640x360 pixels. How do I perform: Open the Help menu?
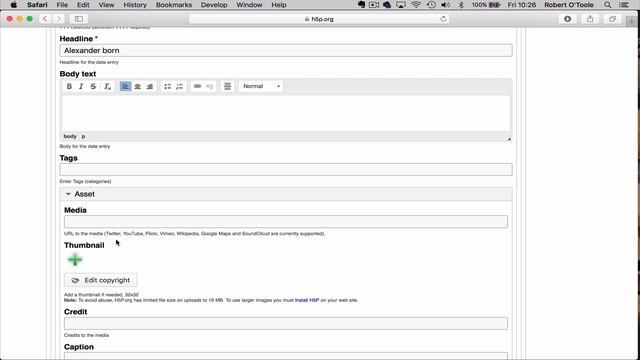[279, 5]
